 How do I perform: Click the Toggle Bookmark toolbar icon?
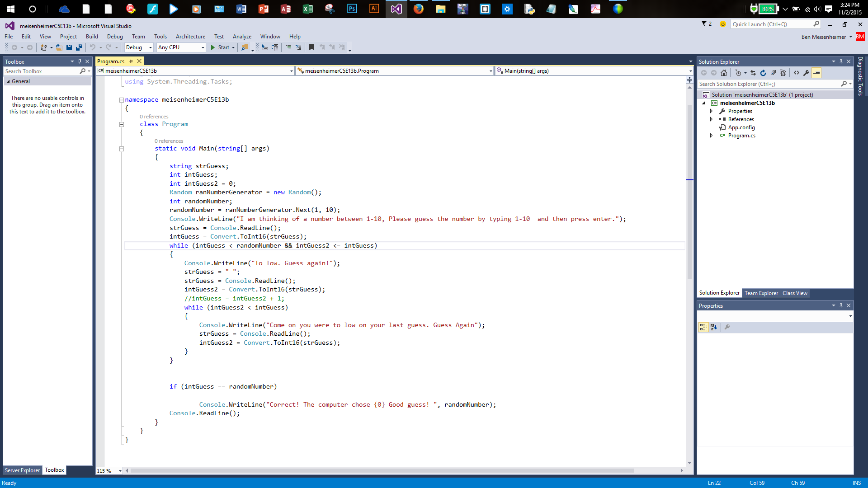311,47
